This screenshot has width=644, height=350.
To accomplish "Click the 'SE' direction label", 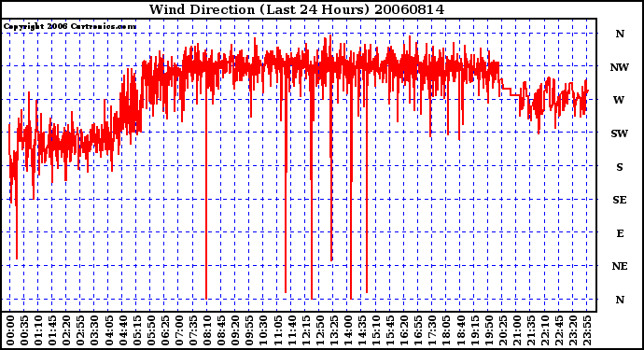I will coord(620,200).
